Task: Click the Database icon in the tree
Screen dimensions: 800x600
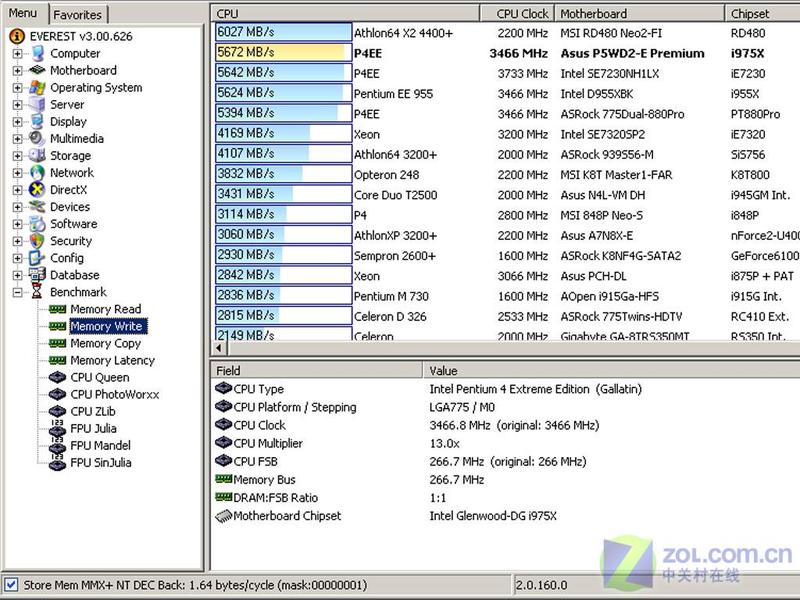Action: coord(37,275)
